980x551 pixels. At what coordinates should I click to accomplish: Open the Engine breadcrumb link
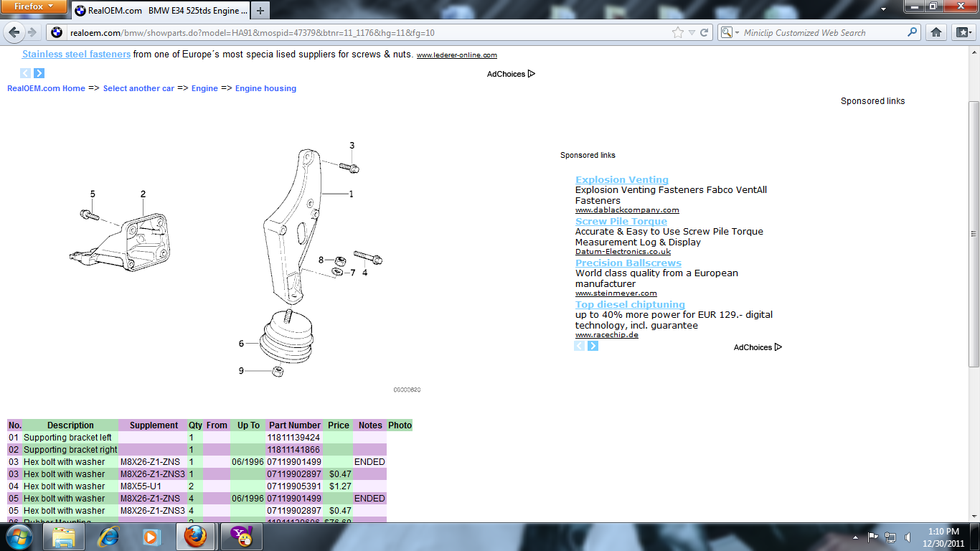pyautogui.click(x=204, y=88)
